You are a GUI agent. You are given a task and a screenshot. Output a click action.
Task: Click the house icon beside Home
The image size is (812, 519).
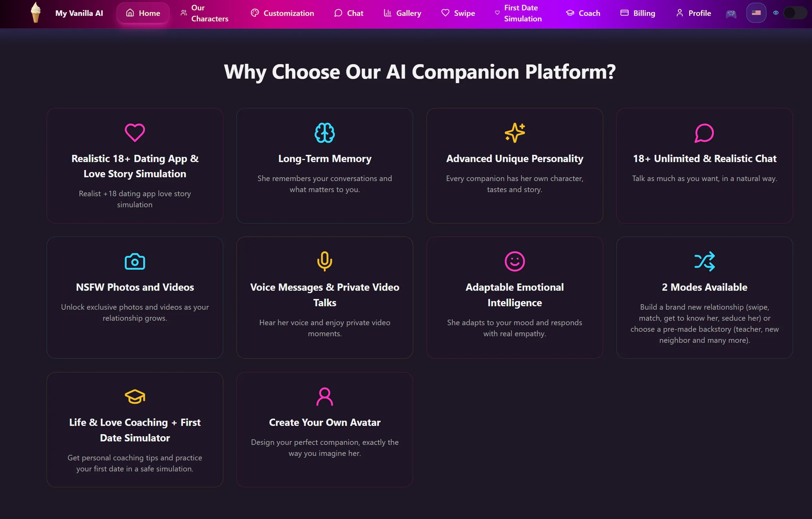click(130, 13)
